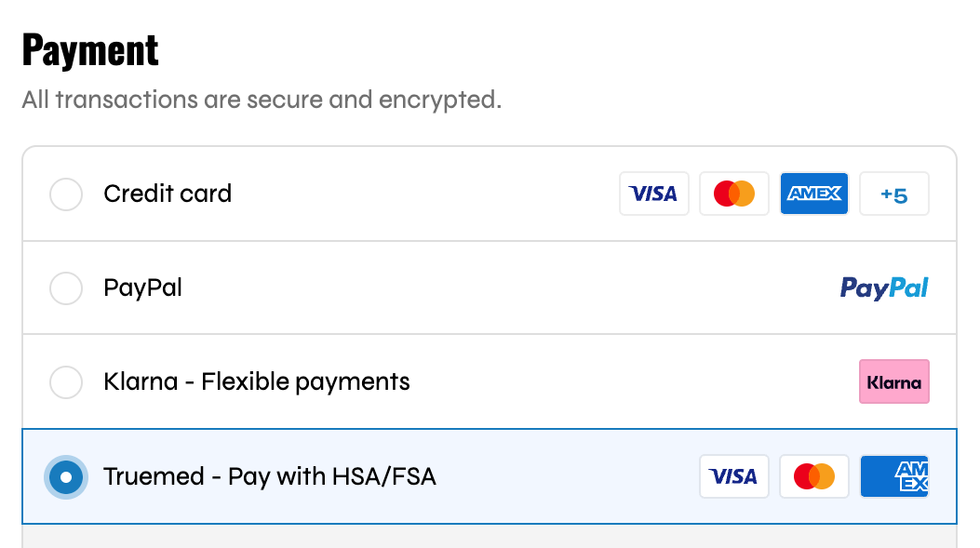The width and height of the screenshot is (980, 548).
Task: Click the AMEX icon on Credit card row
Action: click(x=813, y=194)
